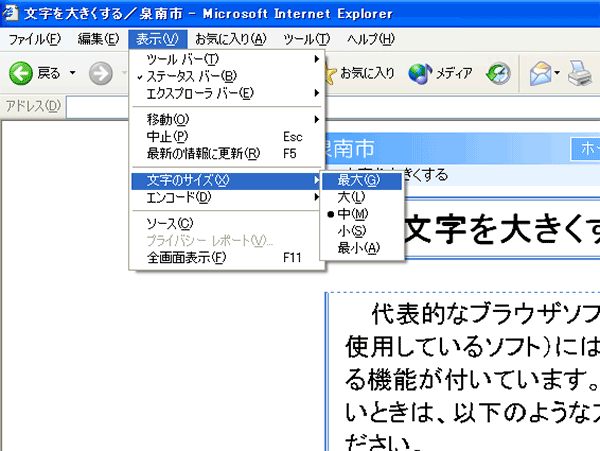Expand the エクスプローラ バー(E) submenu
Image resolution: width=600 pixels, height=451 pixels.
[x=227, y=93]
